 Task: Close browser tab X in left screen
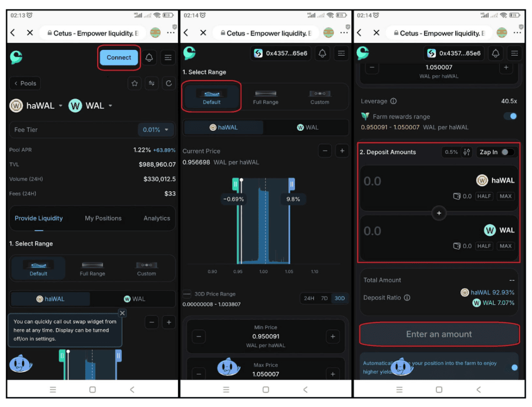pyautogui.click(x=30, y=33)
